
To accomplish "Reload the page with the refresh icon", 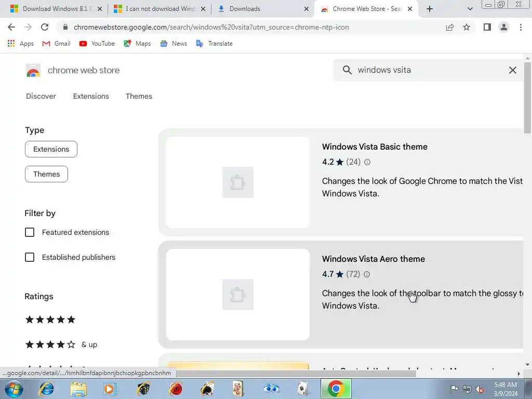I will tap(45, 27).
